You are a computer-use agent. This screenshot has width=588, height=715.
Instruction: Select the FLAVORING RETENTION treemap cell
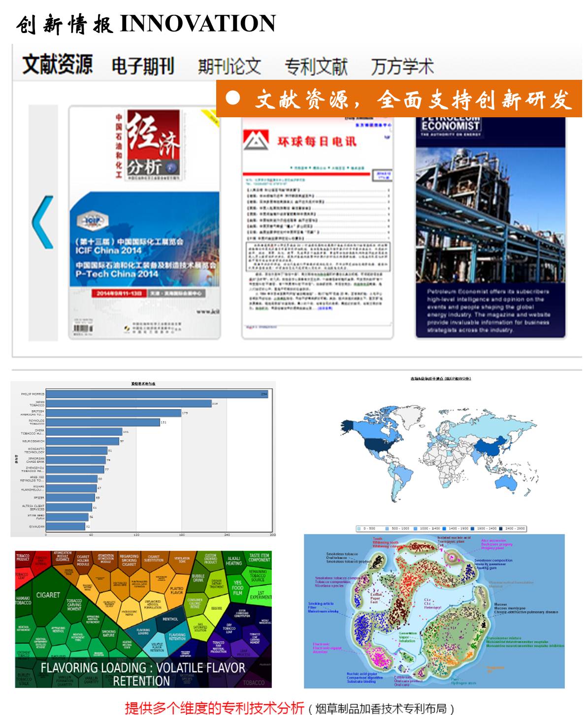(x=177, y=637)
